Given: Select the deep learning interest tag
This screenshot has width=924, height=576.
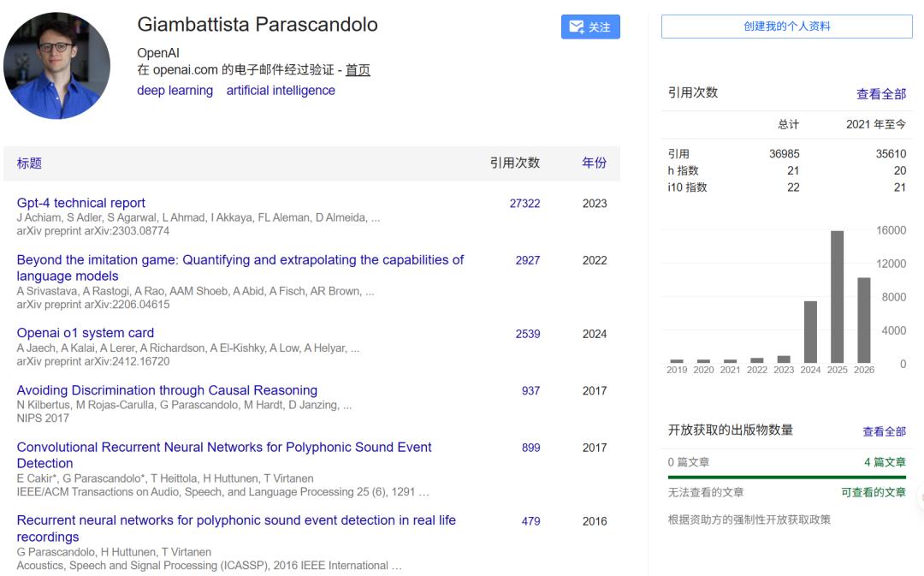Looking at the screenshot, I should pos(175,91).
